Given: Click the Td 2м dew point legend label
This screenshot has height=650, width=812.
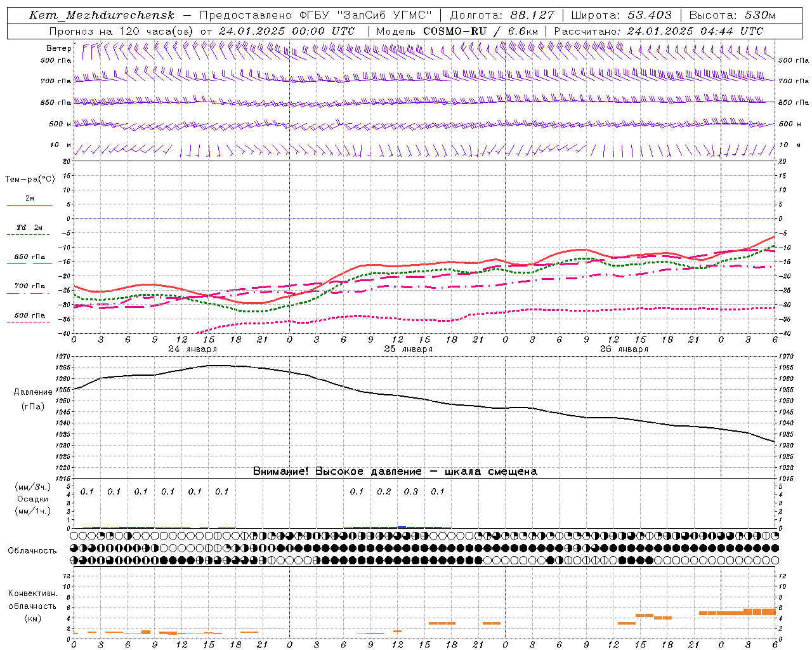Looking at the screenshot, I should tap(30, 227).
